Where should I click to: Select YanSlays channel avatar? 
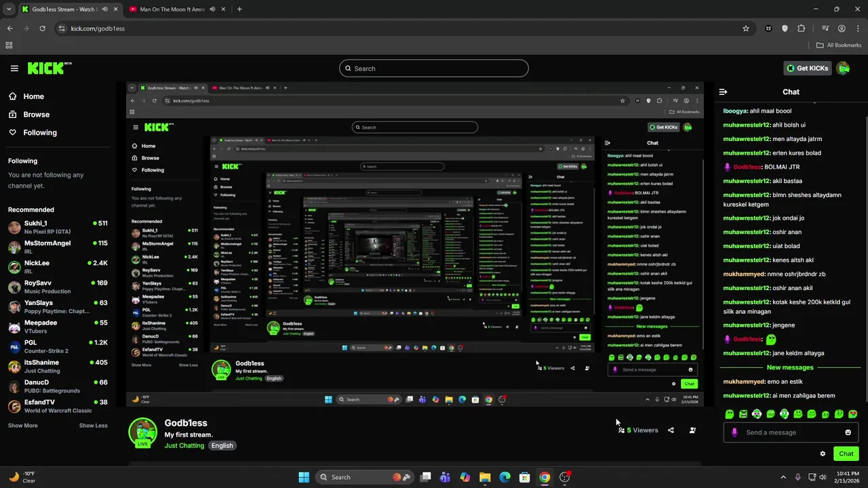pos(14,306)
